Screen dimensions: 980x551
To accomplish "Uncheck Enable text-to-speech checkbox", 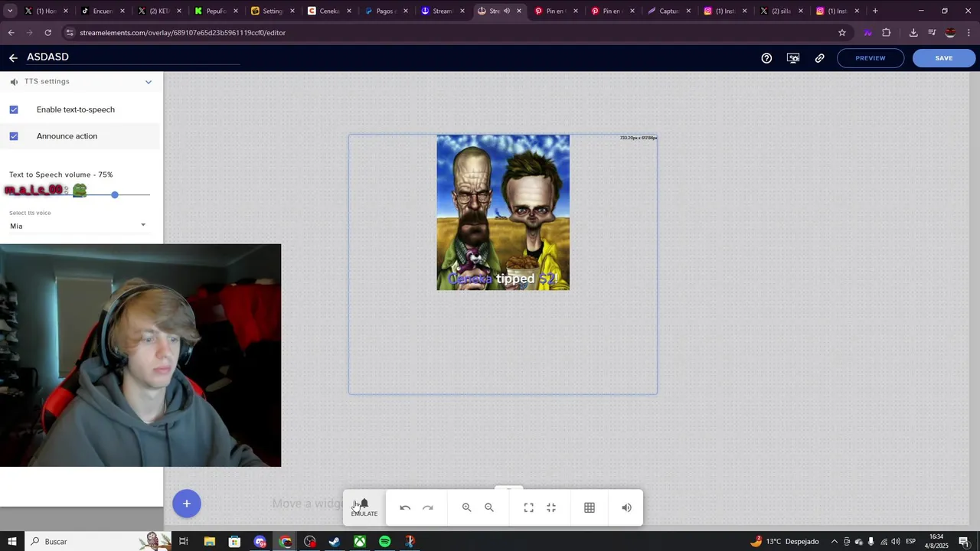I will click(x=14, y=109).
